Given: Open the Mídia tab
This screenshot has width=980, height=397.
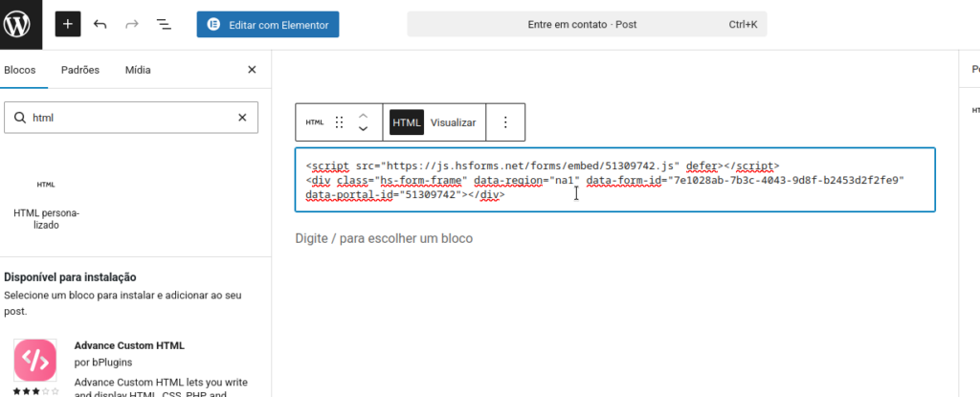Looking at the screenshot, I should (x=138, y=70).
